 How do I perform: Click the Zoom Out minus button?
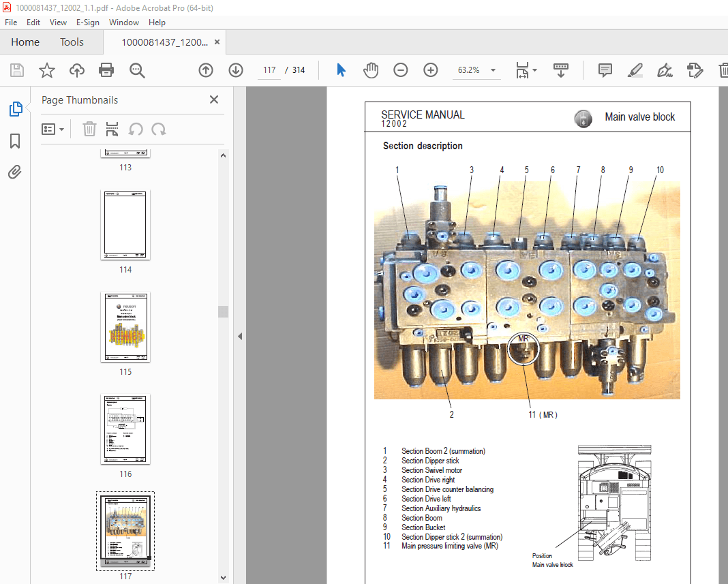point(401,70)
